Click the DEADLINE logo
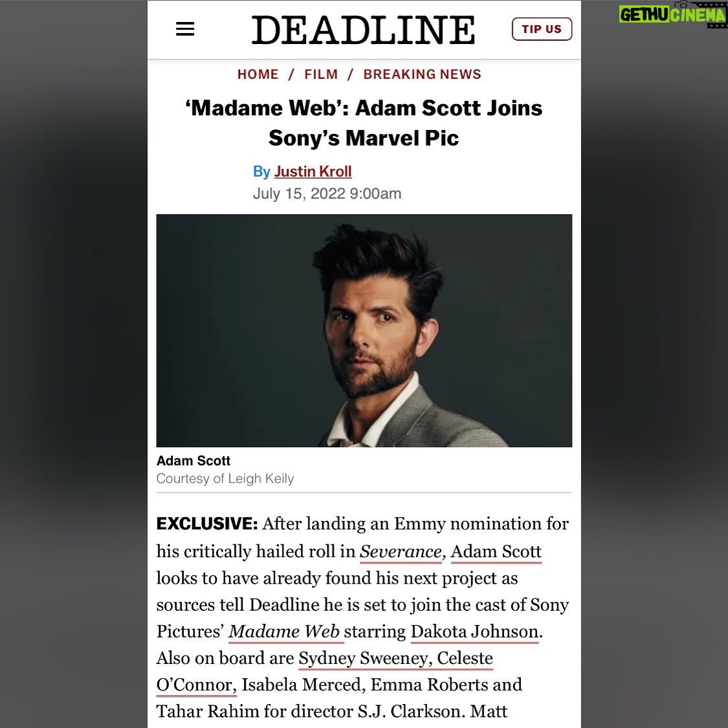Image resolution: width=728 pixels, height=728 pixels. [x=363, y=30]
